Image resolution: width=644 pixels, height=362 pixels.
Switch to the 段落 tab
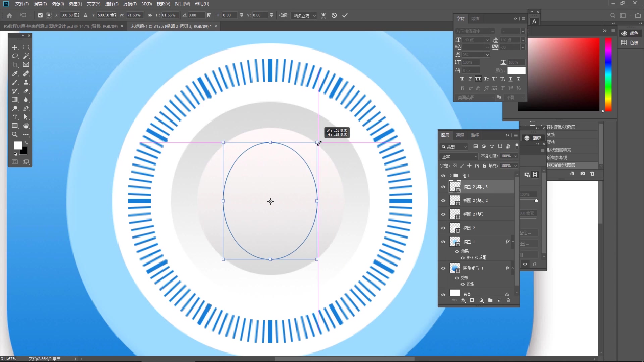tap(475, 19)
